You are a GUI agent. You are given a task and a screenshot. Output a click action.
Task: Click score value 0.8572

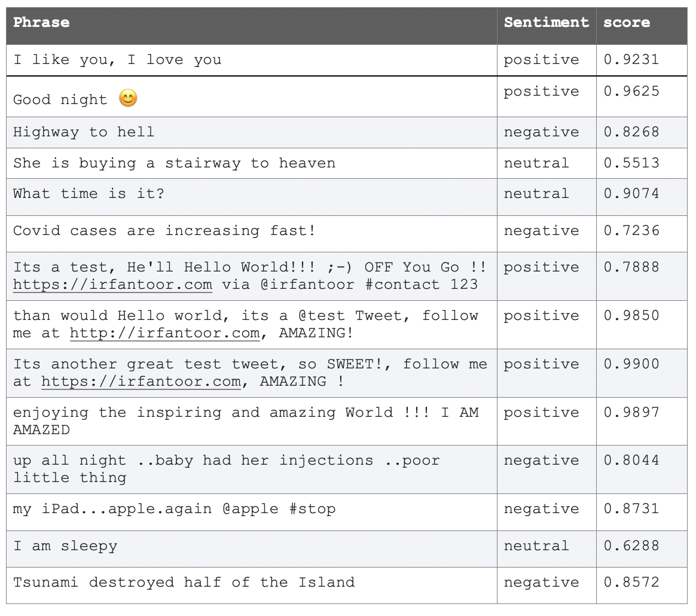[x=631, y=583]
